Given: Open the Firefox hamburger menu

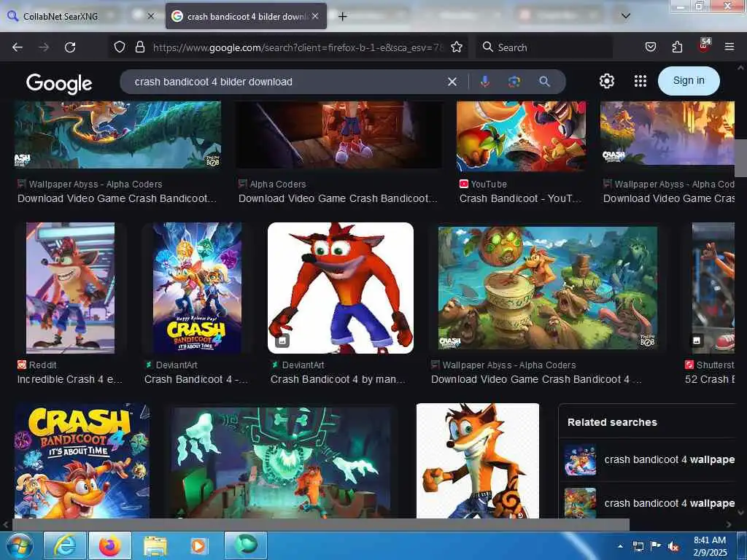Looking at the screenshot, I should point(729,47).
